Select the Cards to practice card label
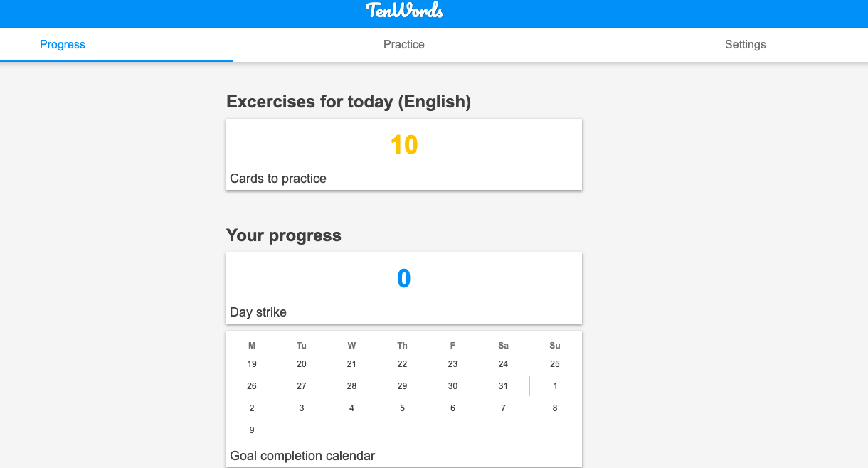Image resolution: width=868 pixels, height=468 pixels. click(x=278, y=179)
